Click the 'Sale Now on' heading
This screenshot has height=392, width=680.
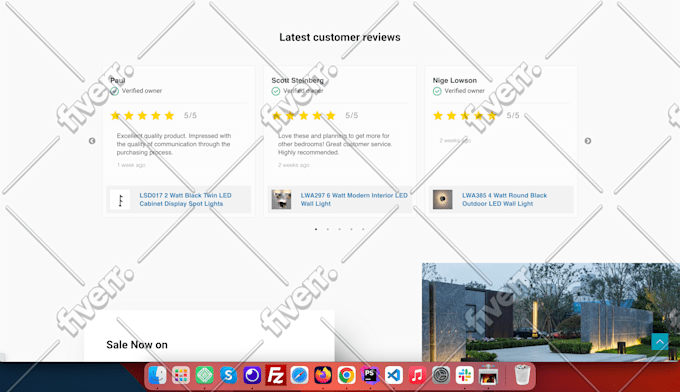pyautogui.click(x=137, y=345)
